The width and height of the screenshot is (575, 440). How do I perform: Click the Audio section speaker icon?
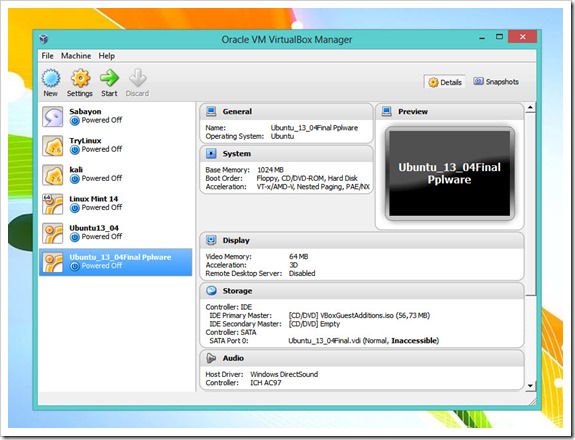(x=211, y=358)
